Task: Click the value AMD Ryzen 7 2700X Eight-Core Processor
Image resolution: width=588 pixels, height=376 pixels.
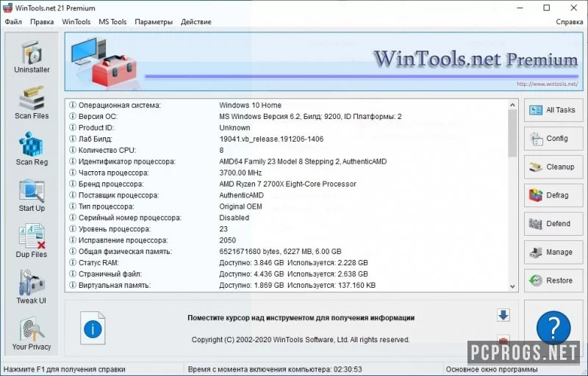Action: click(x=287, y=184)
